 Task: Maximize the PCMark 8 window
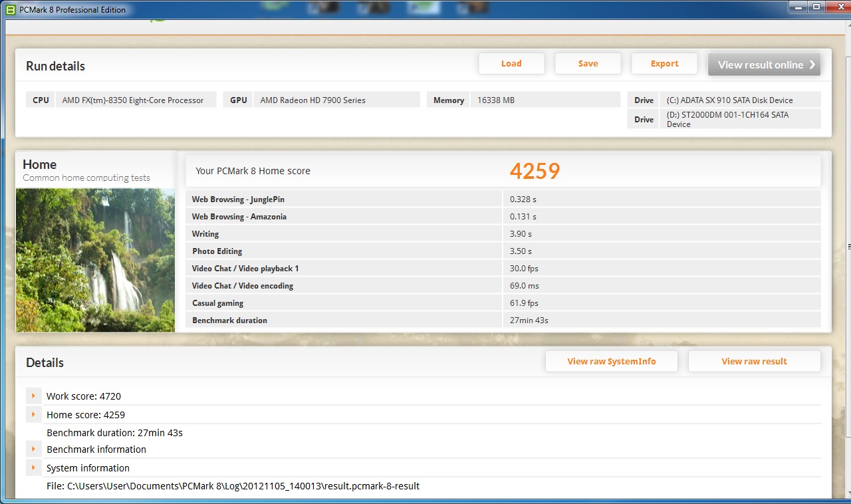(816, 7)
